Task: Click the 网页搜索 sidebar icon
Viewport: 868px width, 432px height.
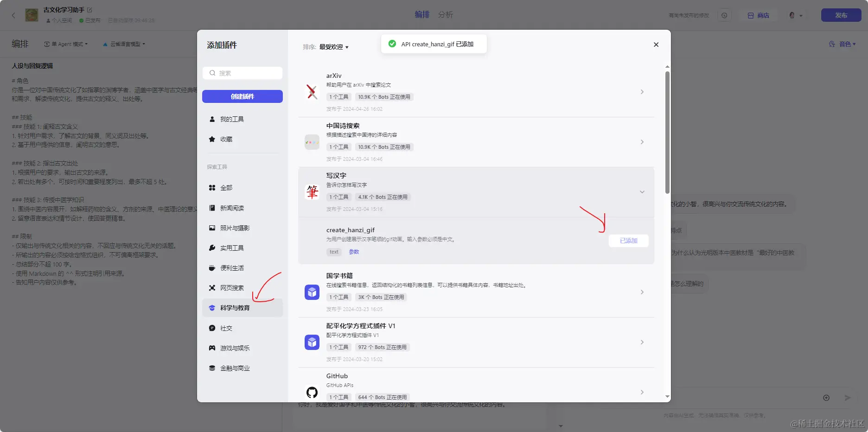Action: [x=212, y=288]
